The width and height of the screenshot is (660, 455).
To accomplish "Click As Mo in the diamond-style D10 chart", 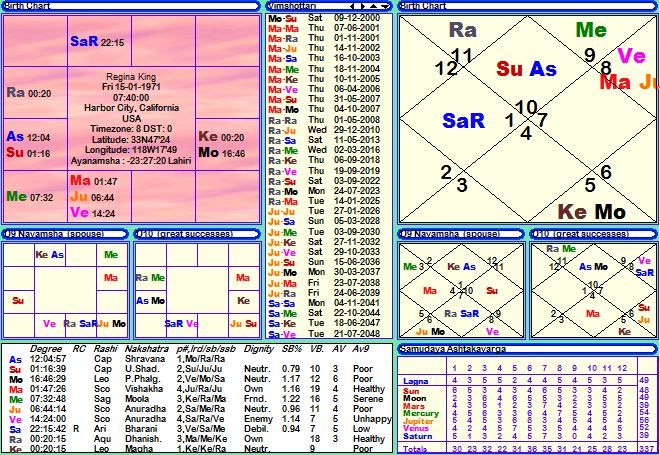I will tap(593, 267).
